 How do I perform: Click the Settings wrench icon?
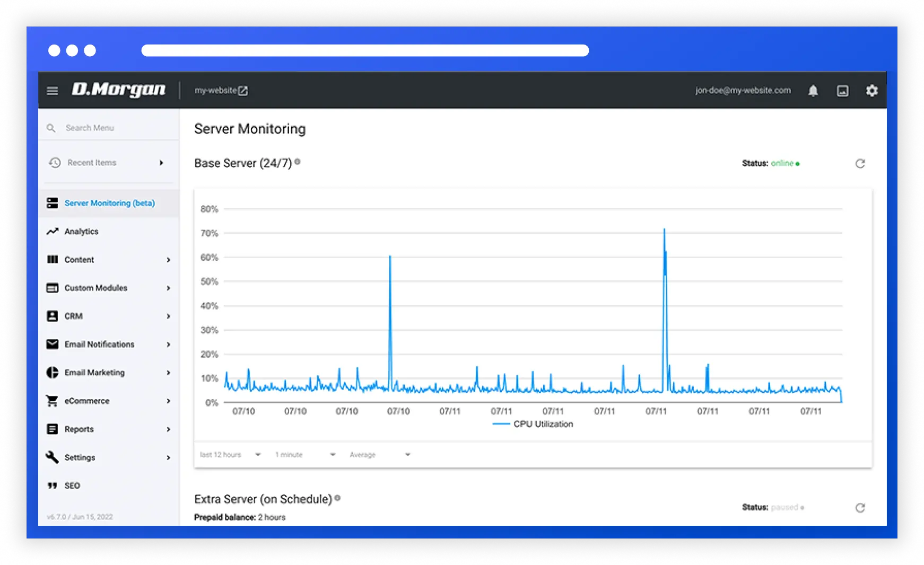[x=52, y=457]
